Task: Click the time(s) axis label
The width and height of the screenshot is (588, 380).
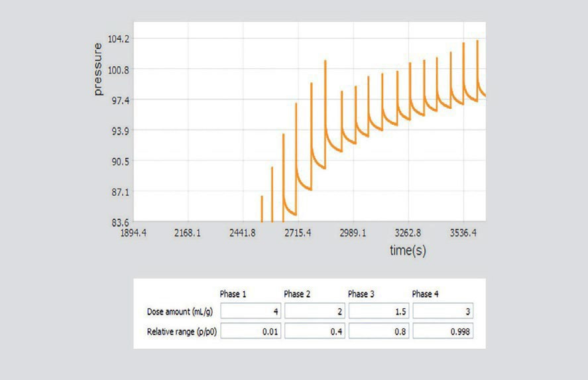Action: click(408, 250)
